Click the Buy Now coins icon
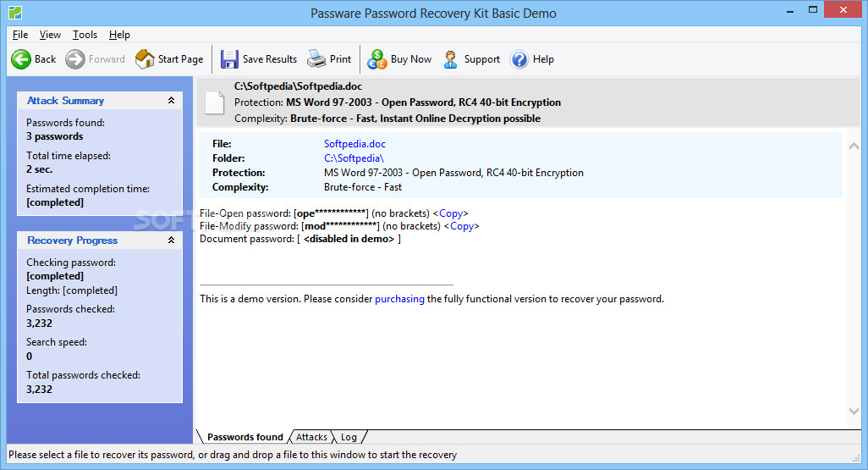 pos(377,59)
